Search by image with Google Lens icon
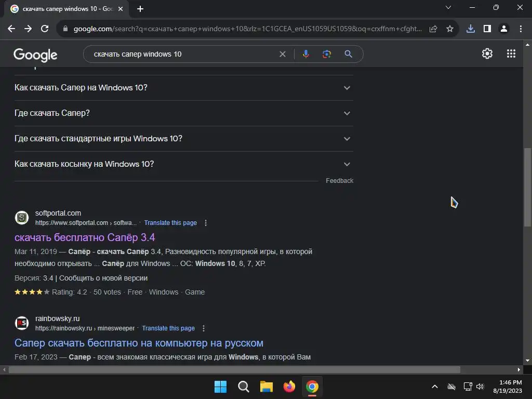This screenshot has height=399, width=532. pos(327,54)
